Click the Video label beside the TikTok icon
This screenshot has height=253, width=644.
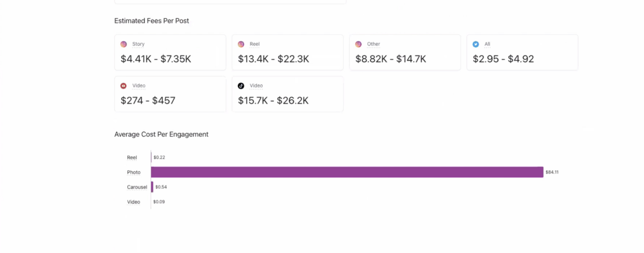256,86
